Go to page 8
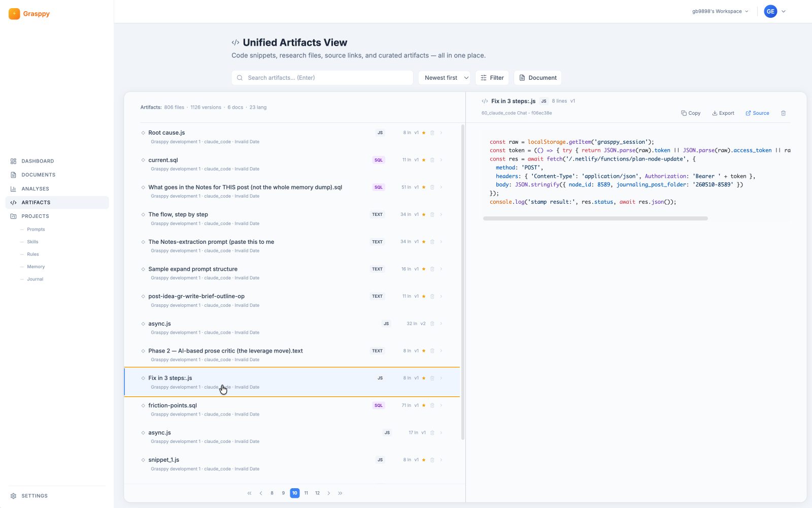This screenshot has height=508, width=812. 272,493
